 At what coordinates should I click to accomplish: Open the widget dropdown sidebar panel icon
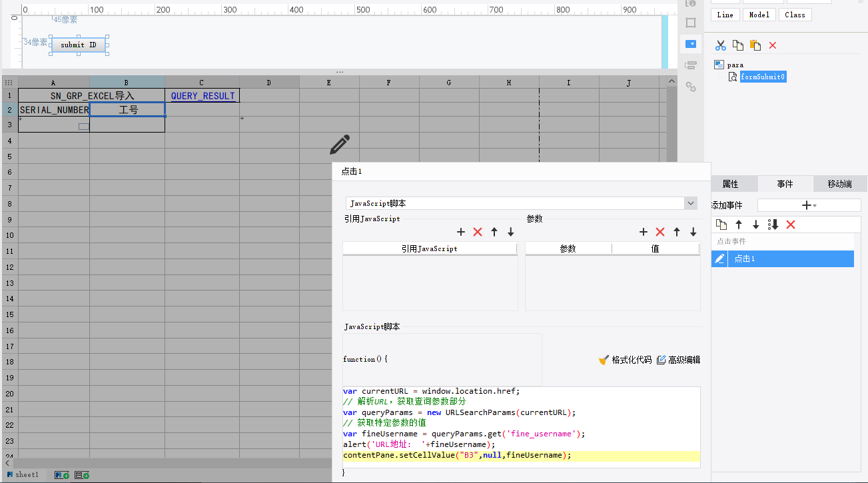(x=691, y=44)
